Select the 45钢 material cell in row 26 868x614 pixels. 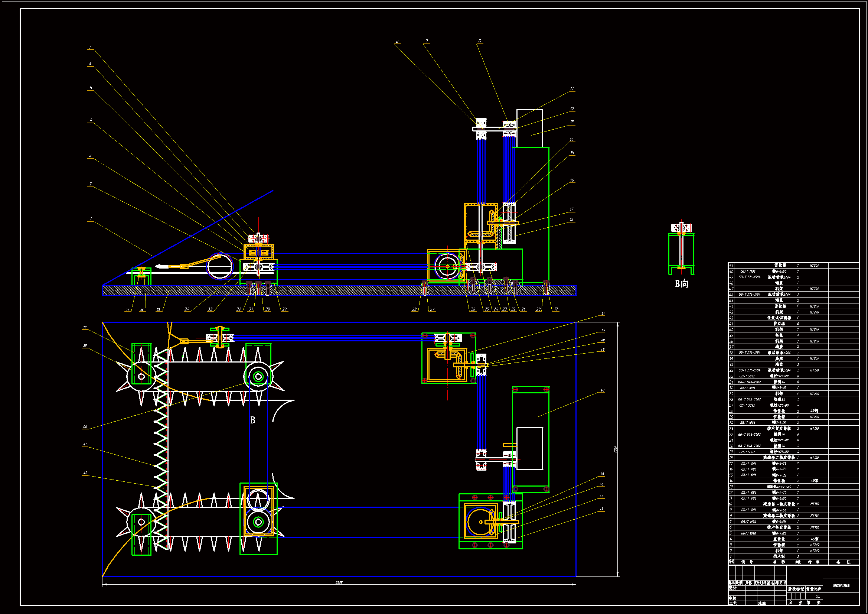(814, 411)
